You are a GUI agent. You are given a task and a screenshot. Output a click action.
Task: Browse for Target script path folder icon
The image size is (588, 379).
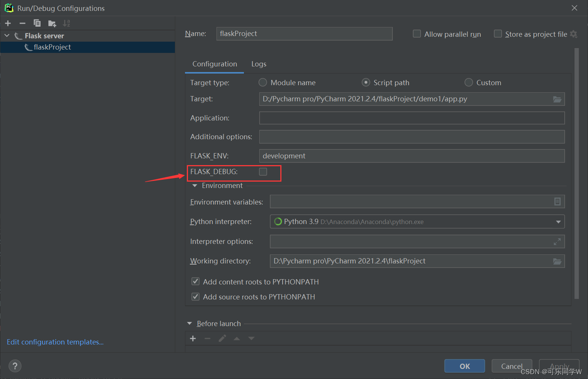coord(557,99)
